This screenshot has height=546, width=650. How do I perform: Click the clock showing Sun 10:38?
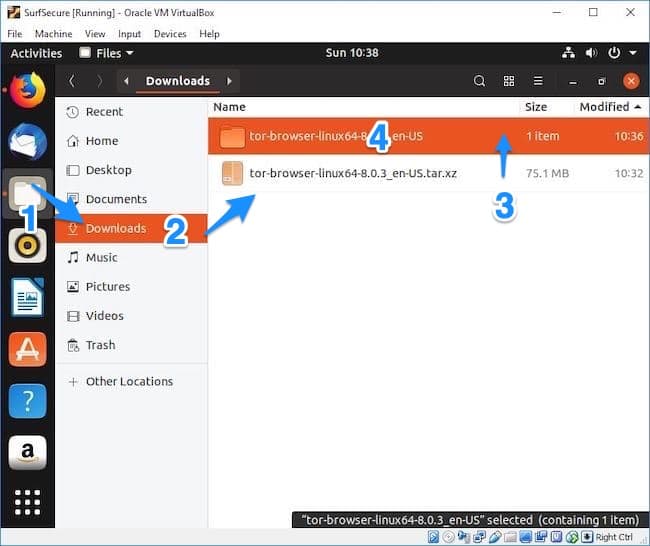(352, 53)
